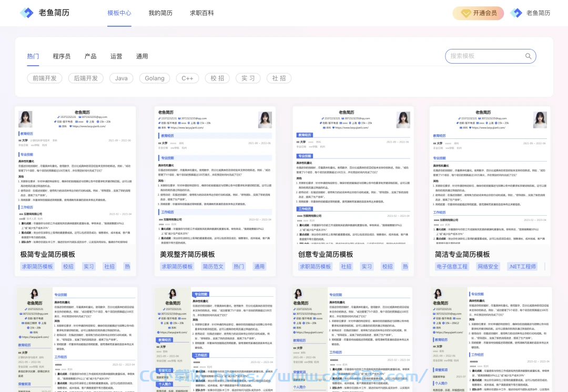Click 求职简历模板 tag under 创意专业简历模板
568x392 pixels.
tap(315, 267)
